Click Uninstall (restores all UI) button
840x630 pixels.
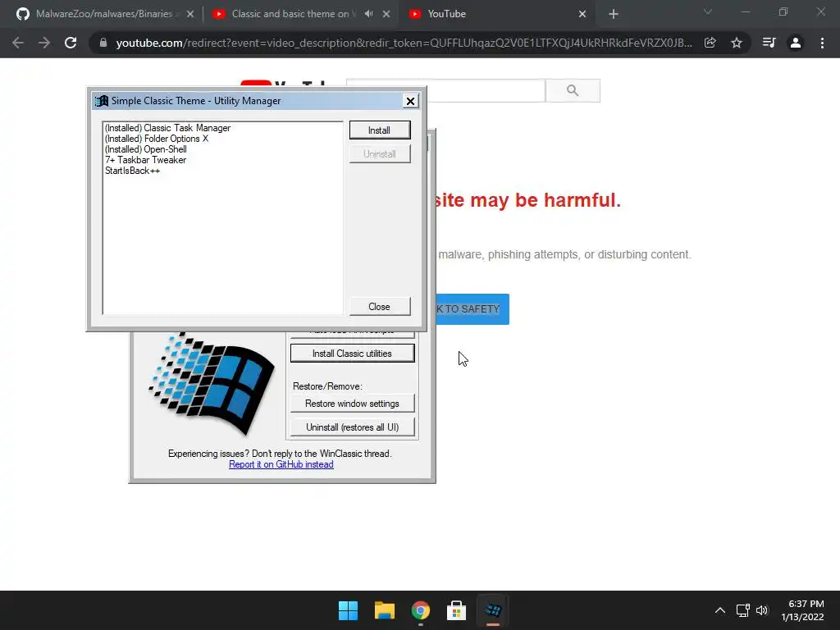(x=352, y=427)
